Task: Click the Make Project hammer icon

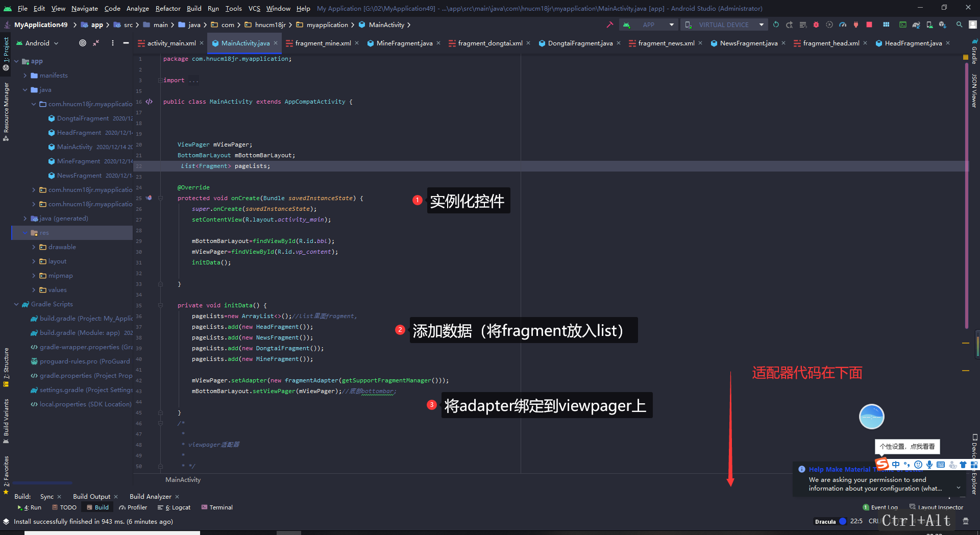Action: pyautogui.click(x=609, y=25)
